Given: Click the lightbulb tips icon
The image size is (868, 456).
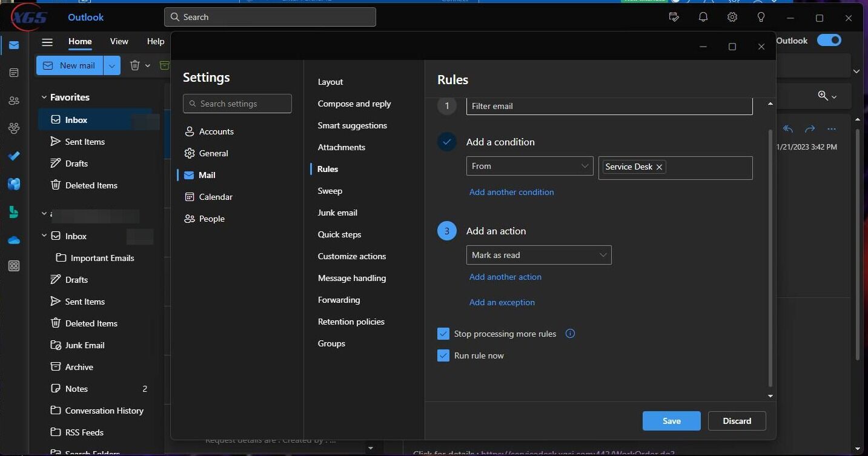Looking at the screenshot, I should pos(761,17).
